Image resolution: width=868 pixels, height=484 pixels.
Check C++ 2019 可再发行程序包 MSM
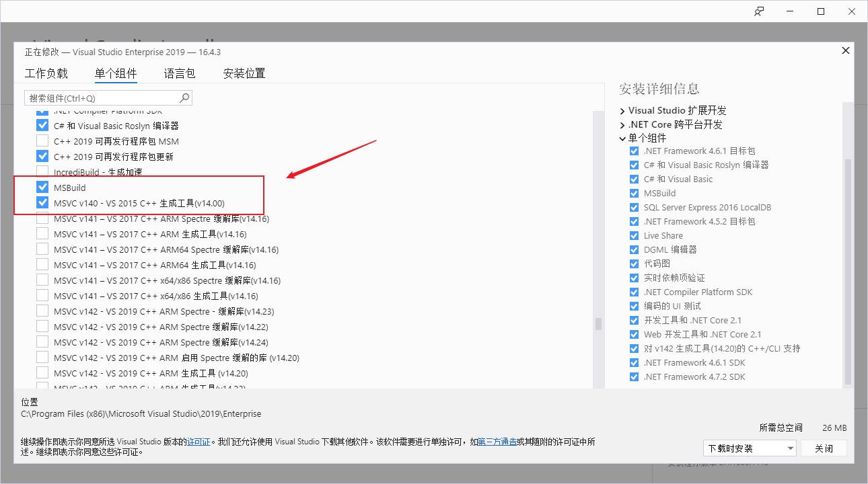[42, 141]
